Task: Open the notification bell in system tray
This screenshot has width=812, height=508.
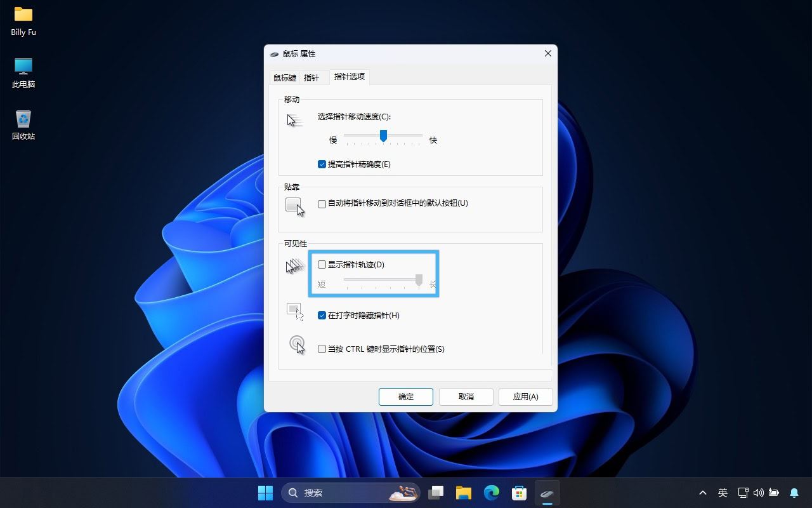Action: tap(794, 493)
